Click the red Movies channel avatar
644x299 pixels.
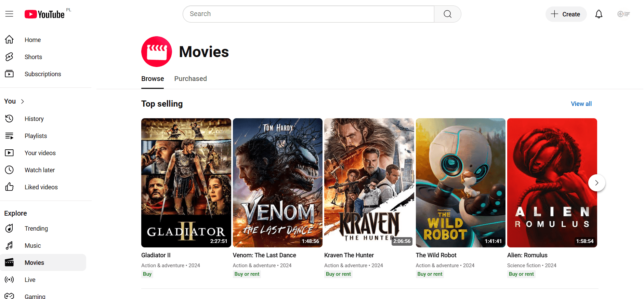tap(157, 52)
